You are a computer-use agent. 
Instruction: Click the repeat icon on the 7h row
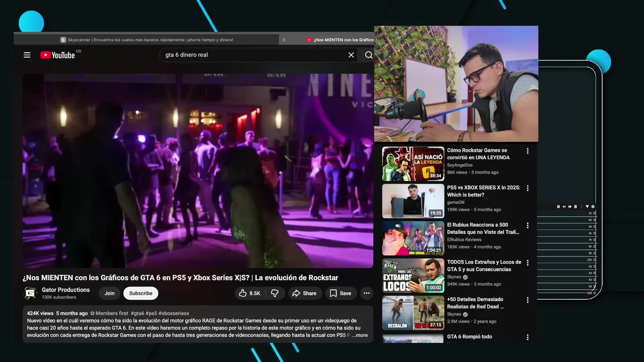[x=595, y=240]
